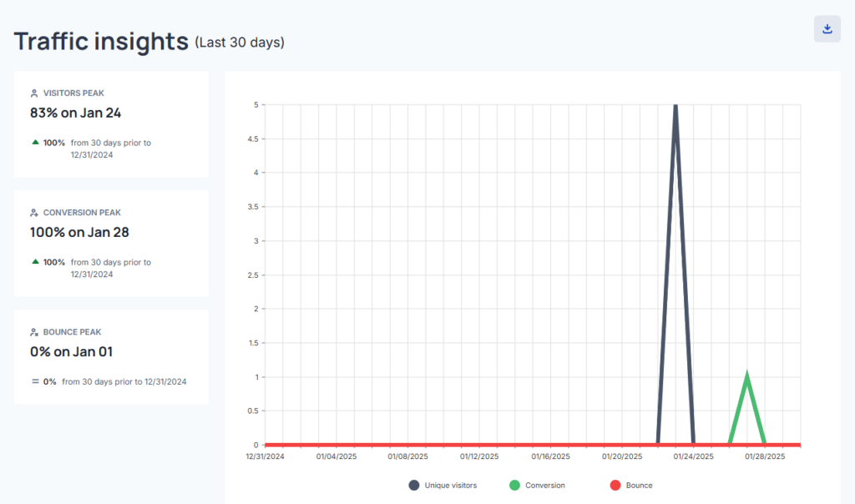The image size is (855, 504).
Task: Click the red Bounce legend dot
Action: [x=615, y=485]
